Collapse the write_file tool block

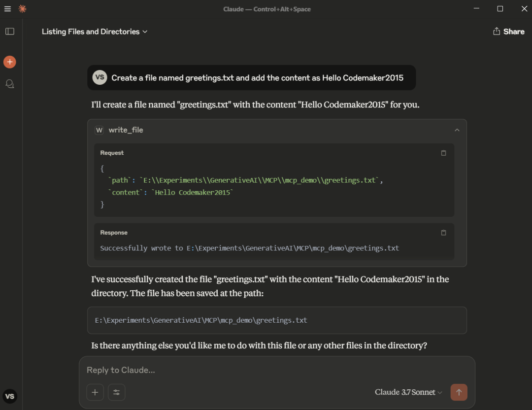point(457,130)
